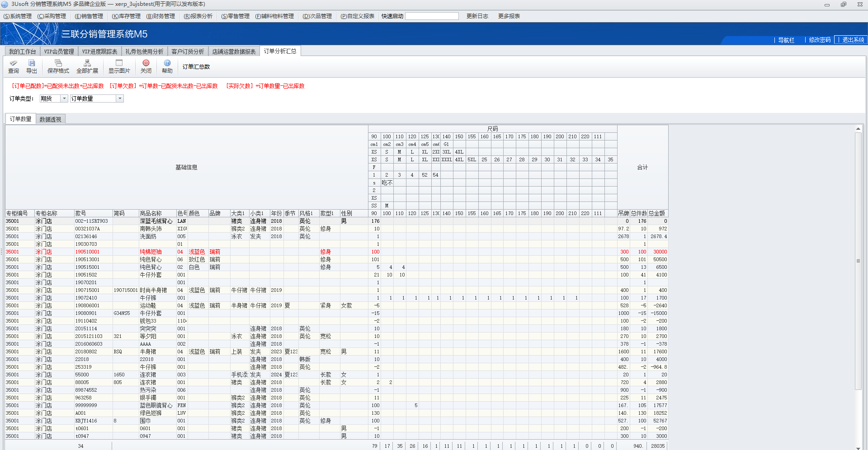The image size is (868, 450).
Task: Select row with 款号 t0947
Action: tap(336, 436)
